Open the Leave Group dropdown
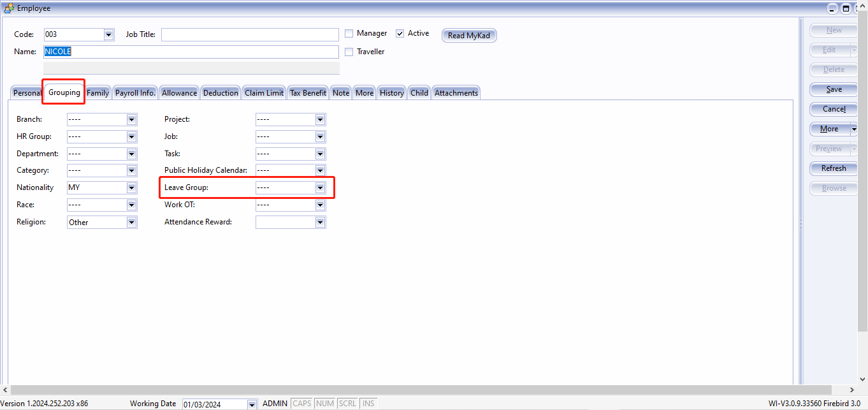 pyautogui.click(x=321, y=187)
